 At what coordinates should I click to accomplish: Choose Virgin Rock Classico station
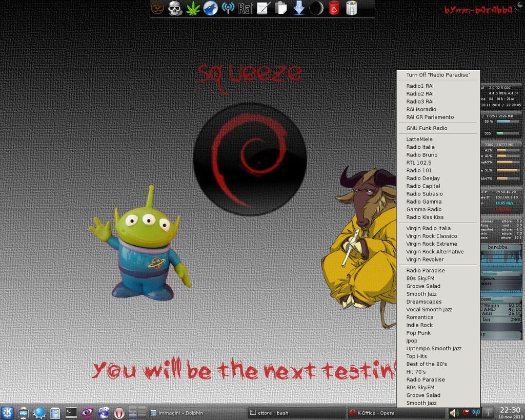pyautogui.click(x=431, y=236)
